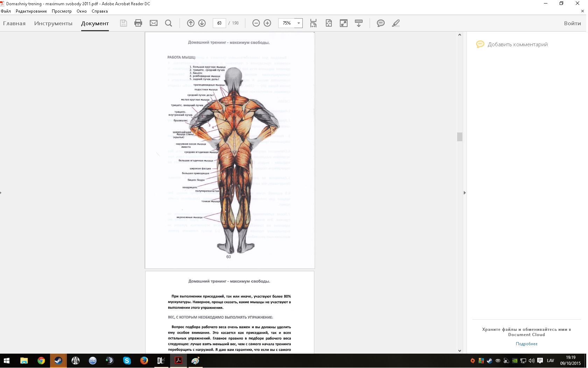Open the Окно menu
The height and width of the screenshot is (368, 588).
(x=82, y=11)
